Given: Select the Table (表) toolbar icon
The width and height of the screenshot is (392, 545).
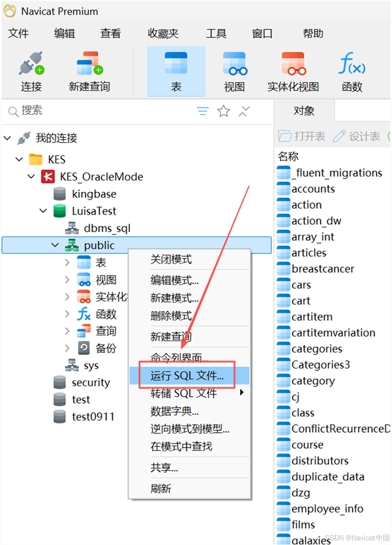Looking at the screenshot, I should (176, 63).
